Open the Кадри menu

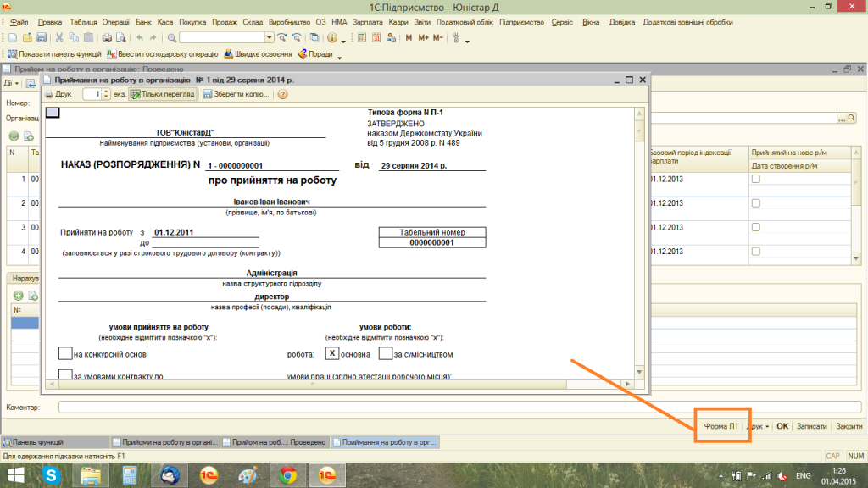pyautogui.click(x=398, y=22)
